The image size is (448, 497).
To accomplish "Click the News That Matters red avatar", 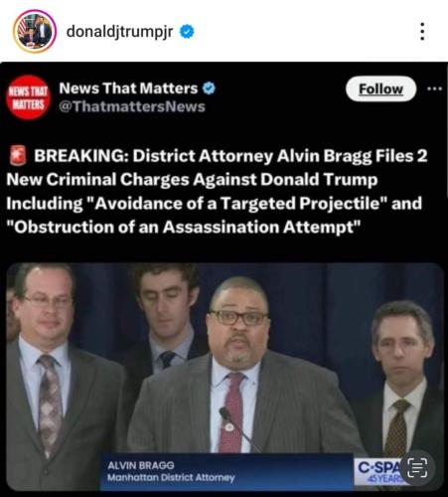I will [29, 97].
